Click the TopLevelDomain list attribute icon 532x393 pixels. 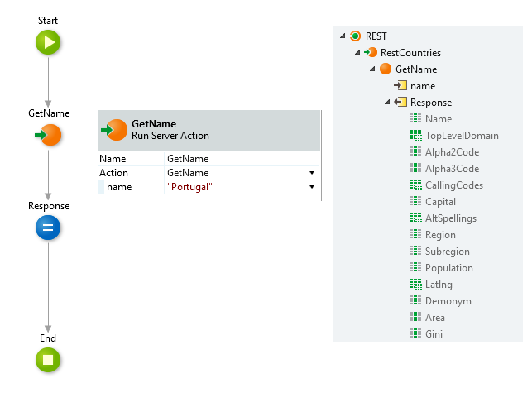click(x=415, y=136)
